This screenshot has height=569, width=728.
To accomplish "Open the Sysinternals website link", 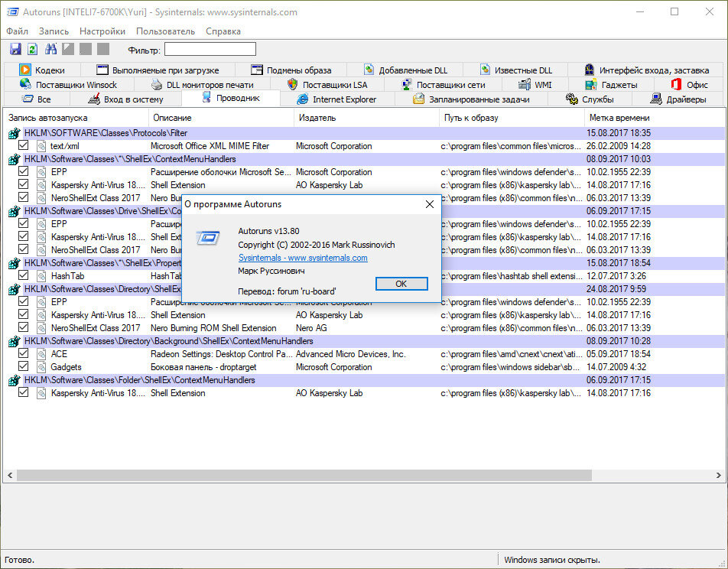I will 303,258.
